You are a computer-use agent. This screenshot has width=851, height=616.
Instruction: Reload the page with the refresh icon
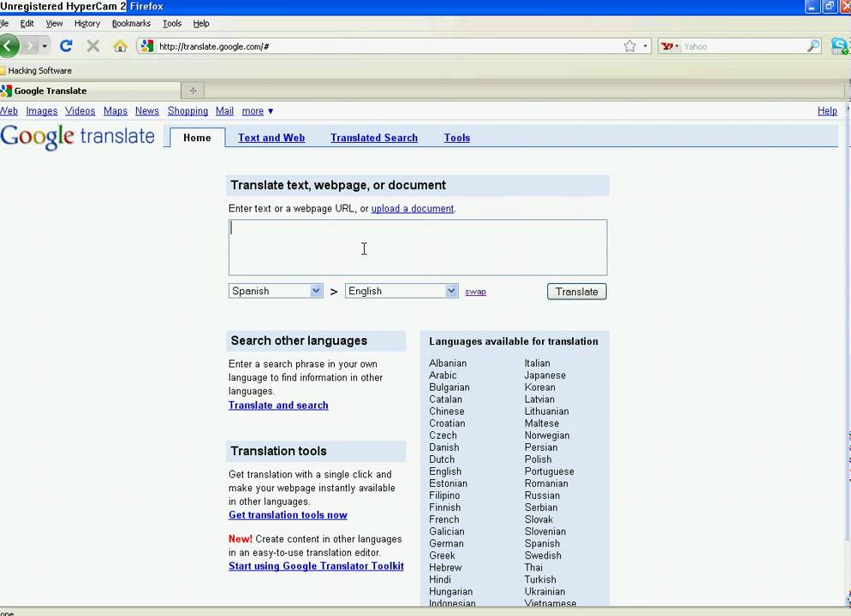66,46
